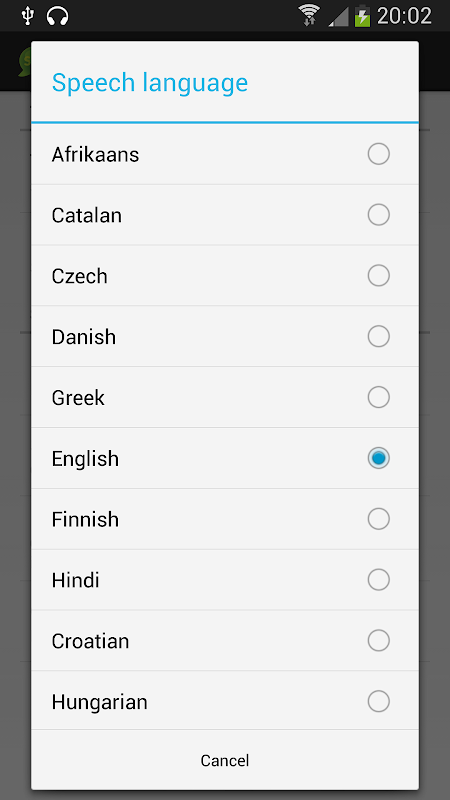Cancel the Speech language dialog

[x=225, y=760]
